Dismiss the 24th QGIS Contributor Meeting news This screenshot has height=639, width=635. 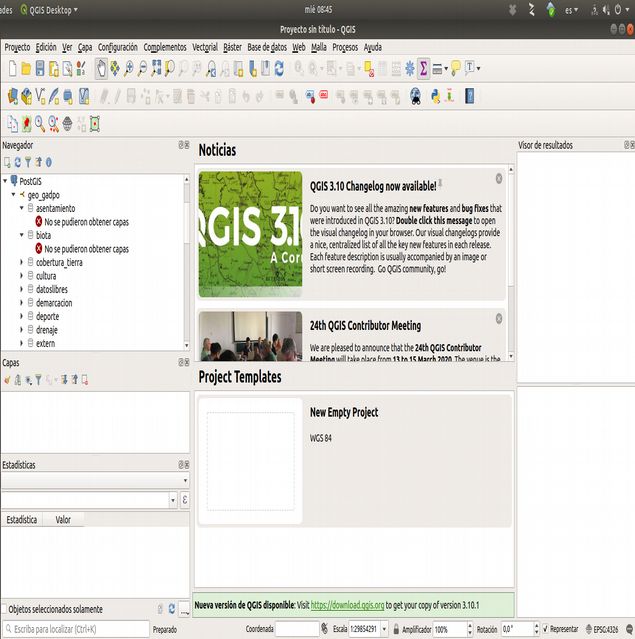[x=499, y=319]
